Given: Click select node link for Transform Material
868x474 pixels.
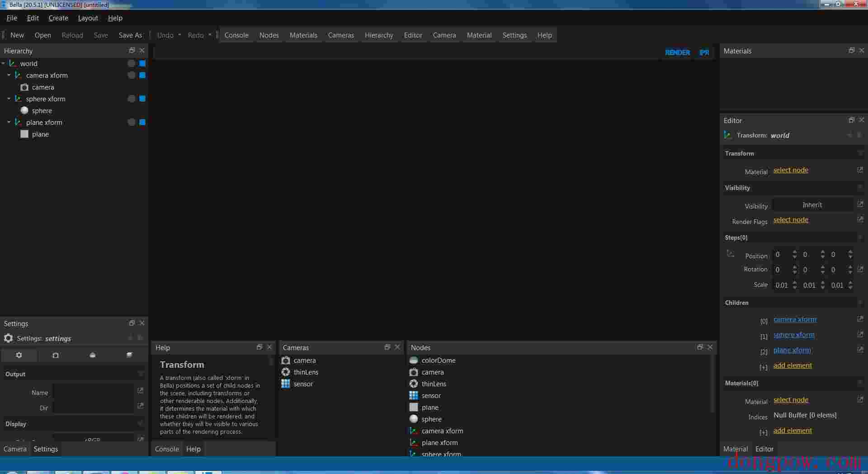Looking at the screenshot, I should (791, 170).
